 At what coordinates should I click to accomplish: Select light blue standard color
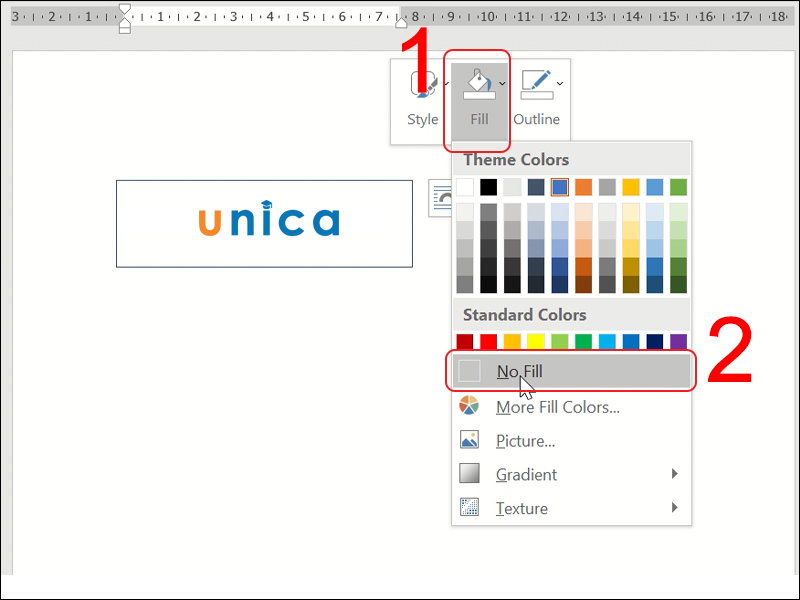[607, 341]
